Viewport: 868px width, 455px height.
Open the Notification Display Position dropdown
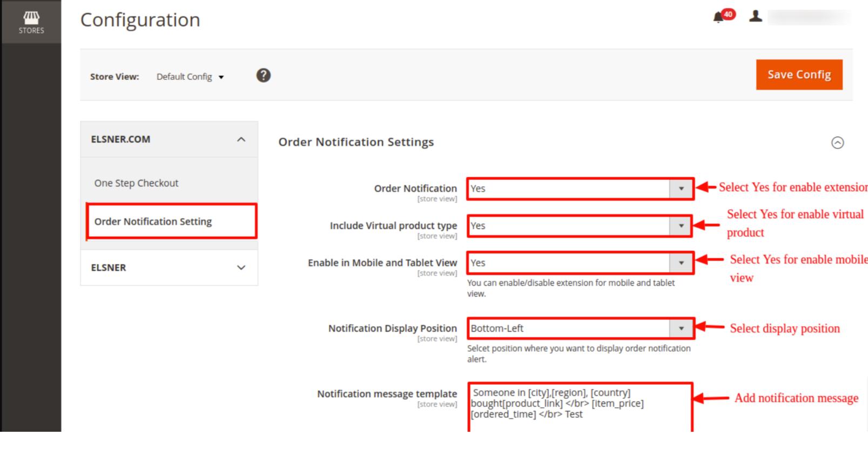pos(580,329)
